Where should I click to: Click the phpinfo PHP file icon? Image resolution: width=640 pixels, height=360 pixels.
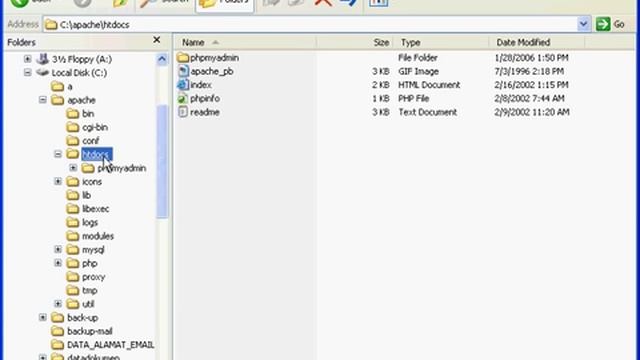pos(182,98)
